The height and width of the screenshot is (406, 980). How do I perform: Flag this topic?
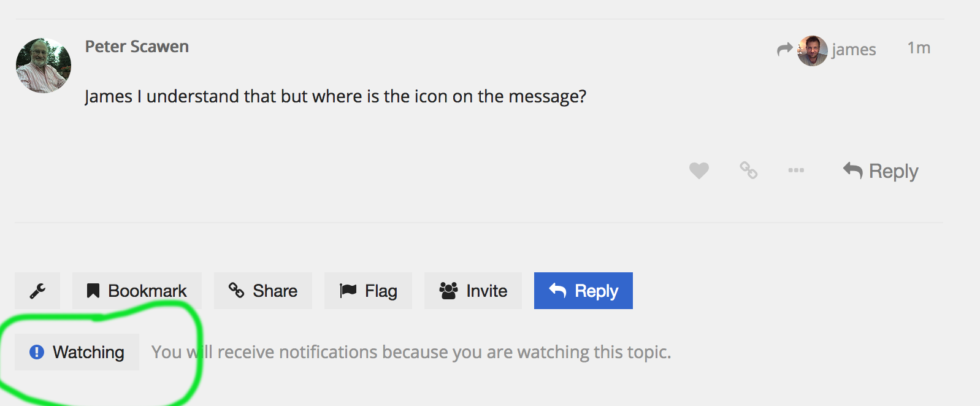(x=368, y=291)
